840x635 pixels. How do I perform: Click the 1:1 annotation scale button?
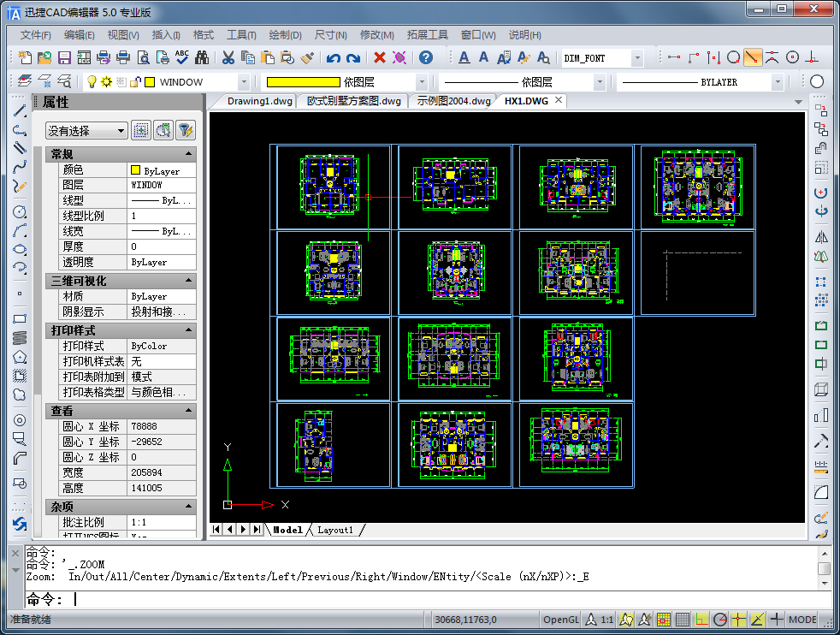tap(606, 620)
